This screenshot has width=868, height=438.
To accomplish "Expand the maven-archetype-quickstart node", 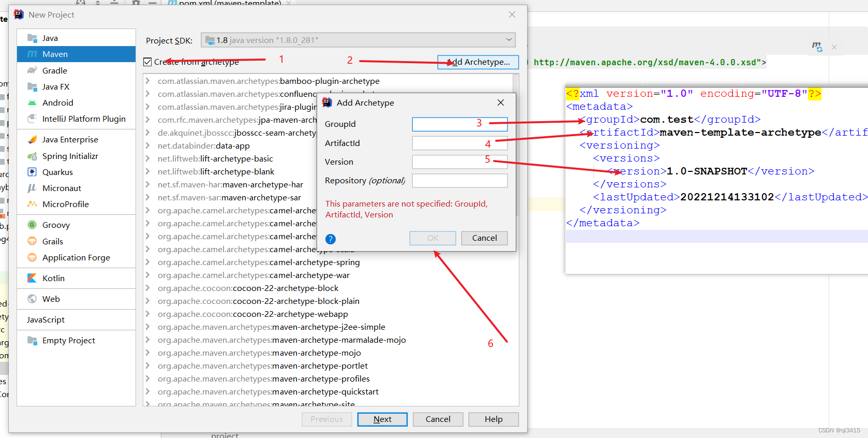I will [148, 391].
